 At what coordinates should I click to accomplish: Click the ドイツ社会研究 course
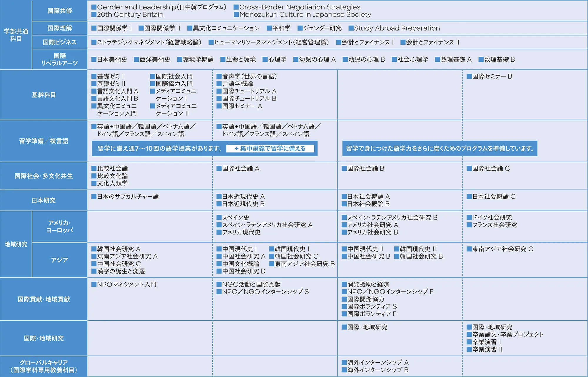click(x=490, y=217)
